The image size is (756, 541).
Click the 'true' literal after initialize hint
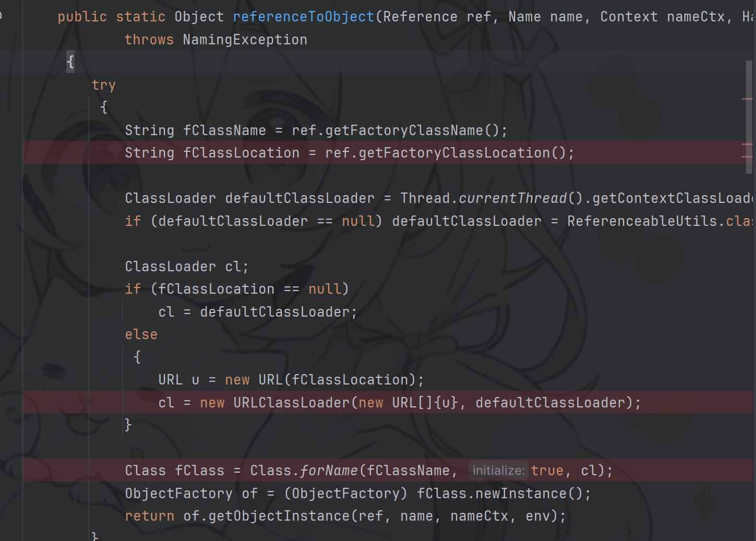pos(547,471)
